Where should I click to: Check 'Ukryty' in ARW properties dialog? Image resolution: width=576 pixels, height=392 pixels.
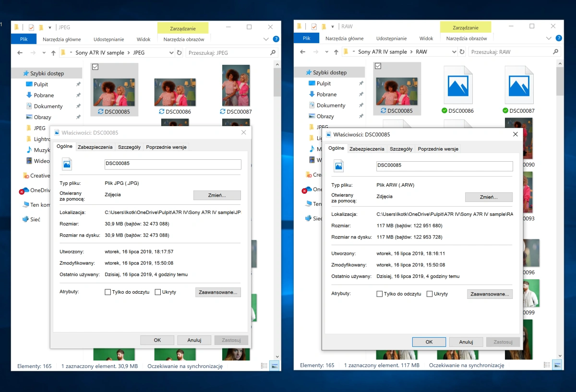click(x=429, y=294)
